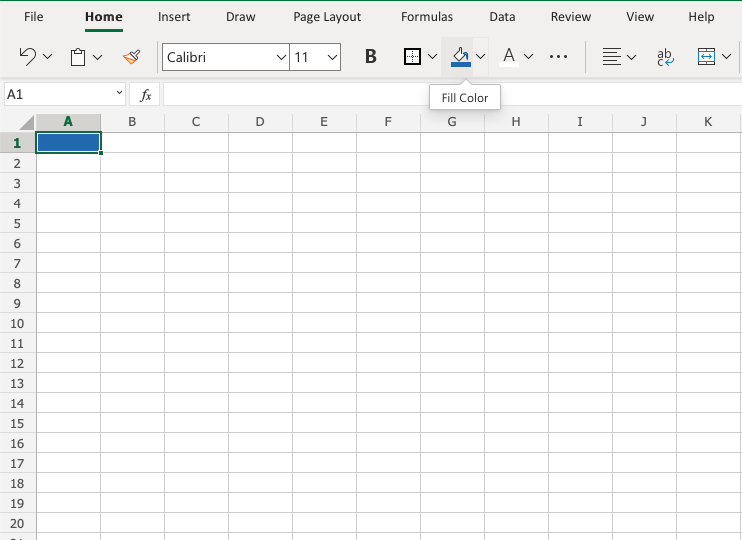Open the Formulas tab
This screenshot has height=540, width=742.
(426, 17)
